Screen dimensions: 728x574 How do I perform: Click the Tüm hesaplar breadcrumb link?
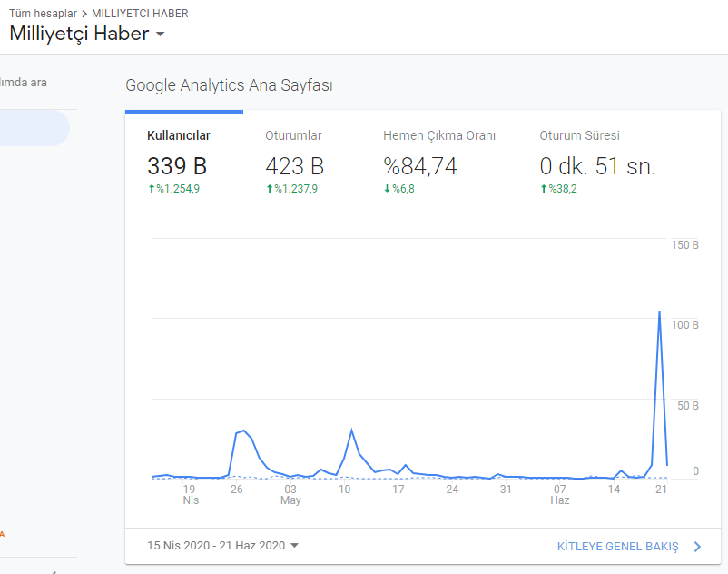click(44, 14)
